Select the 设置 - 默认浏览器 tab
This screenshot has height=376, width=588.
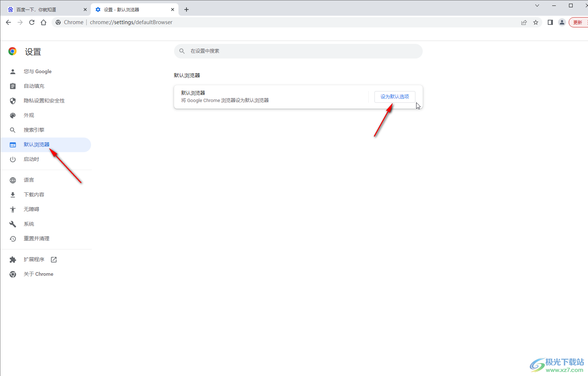coord(135,10)
